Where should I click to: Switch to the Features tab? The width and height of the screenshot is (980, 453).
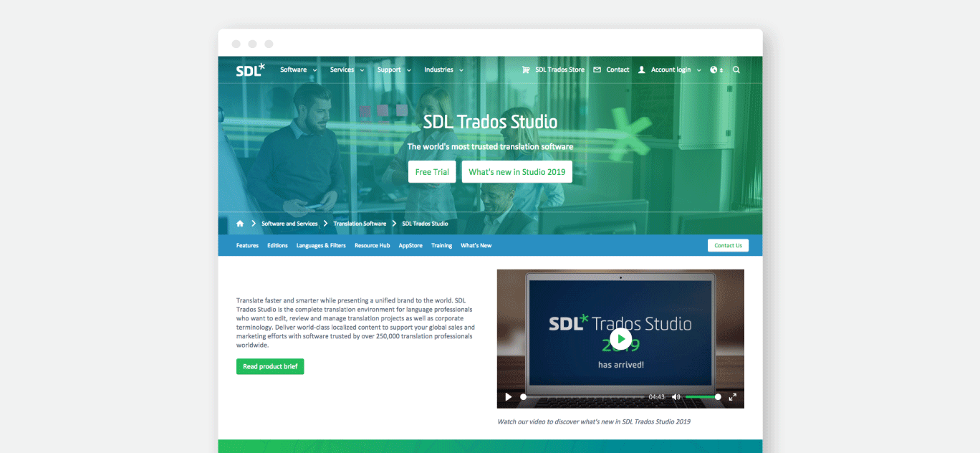[247, 245]
